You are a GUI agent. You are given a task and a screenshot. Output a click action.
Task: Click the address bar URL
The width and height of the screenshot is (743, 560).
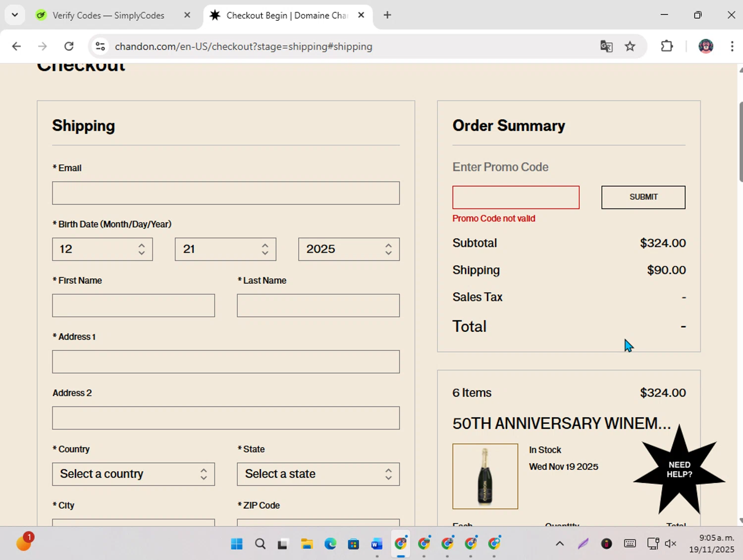pos(243,46)
